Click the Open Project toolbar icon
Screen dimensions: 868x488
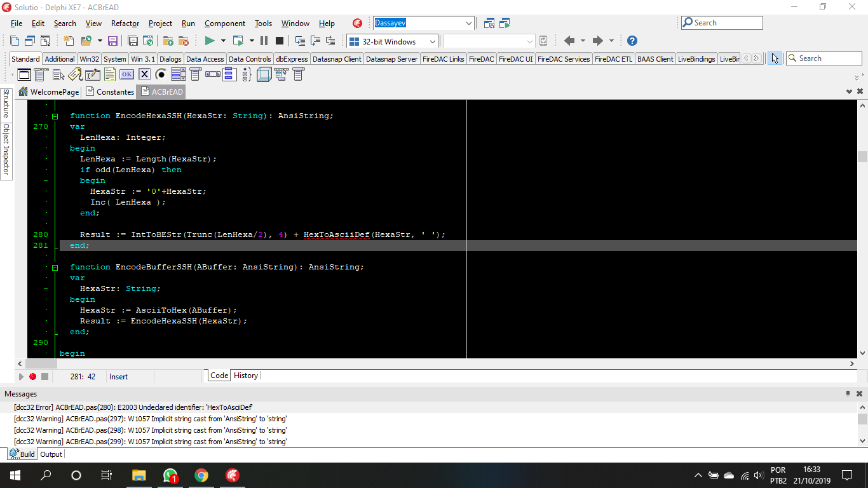tap(148, 41)
